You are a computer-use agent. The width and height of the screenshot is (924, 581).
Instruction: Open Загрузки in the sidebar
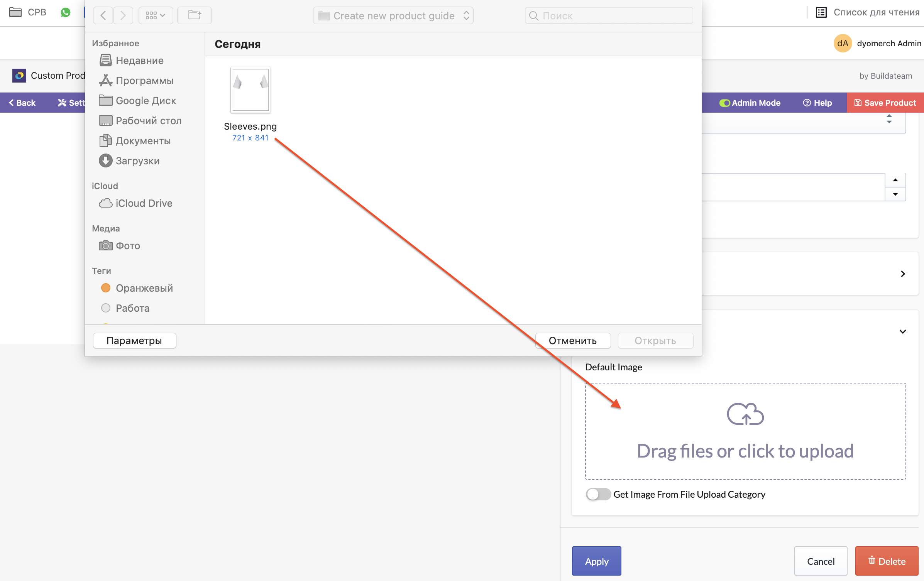click(x=129, y=161)
